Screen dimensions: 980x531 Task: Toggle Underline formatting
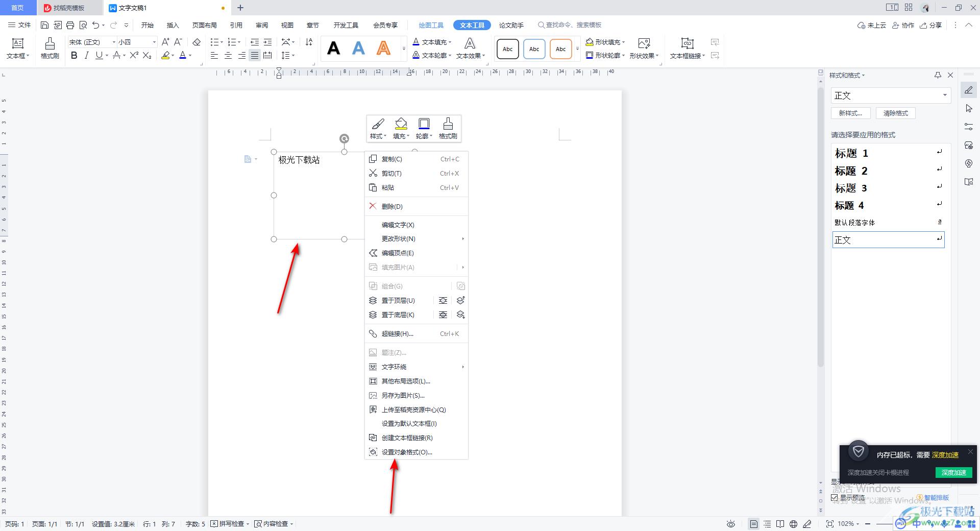click(99, 55)
